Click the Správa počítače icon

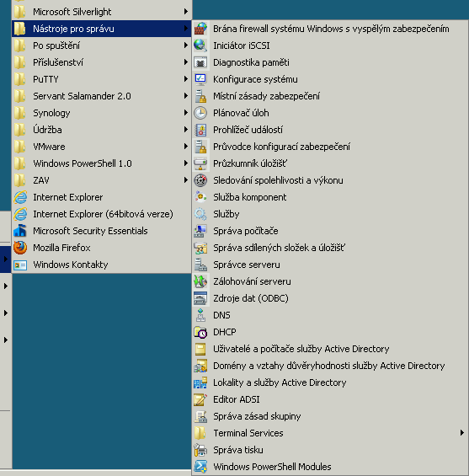(x=200, y=231)
